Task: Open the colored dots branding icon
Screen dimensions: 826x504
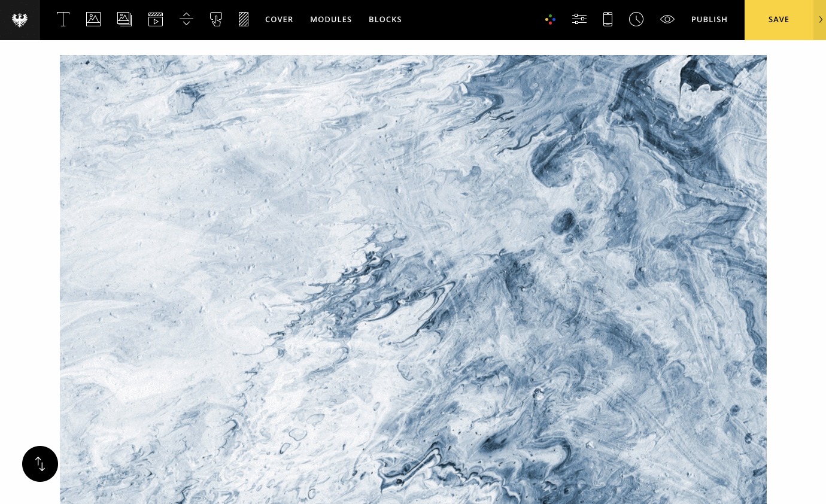Action: click(x=551, y=20)
